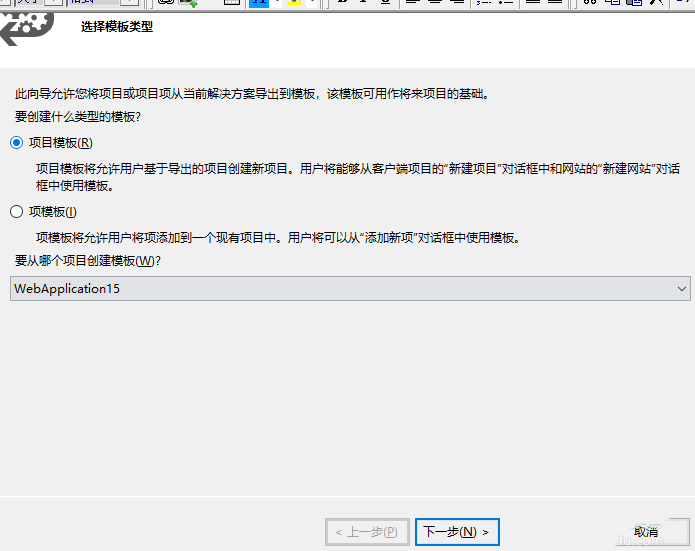Click the align left icon in toolbar
Image resolution: width=695 pixels, height=551 pixels.
coord(412,3)
